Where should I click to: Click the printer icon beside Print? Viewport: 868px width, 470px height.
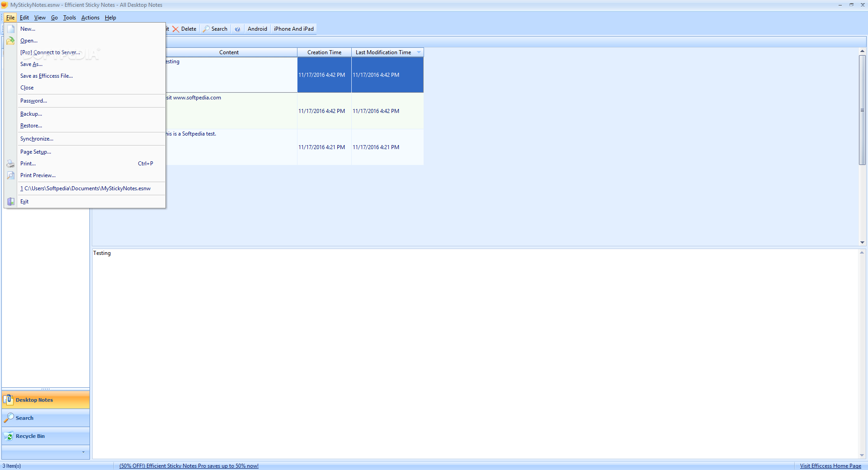pos(10,164)
